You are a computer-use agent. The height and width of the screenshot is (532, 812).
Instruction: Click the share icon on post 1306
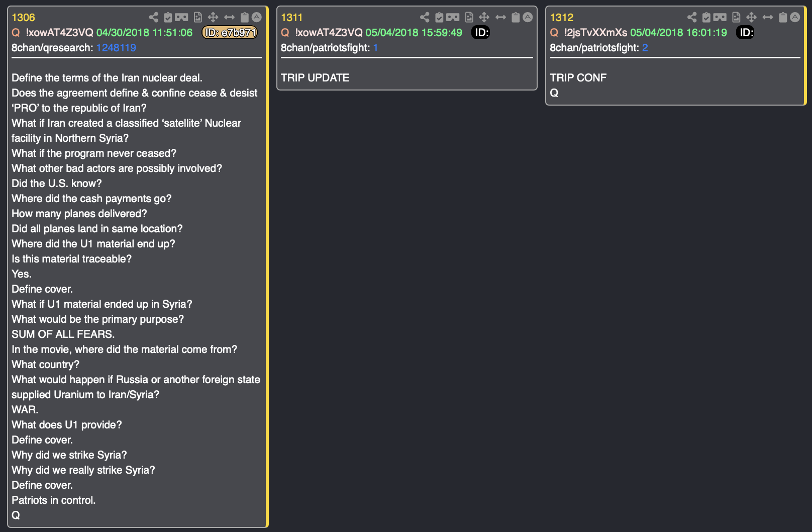click(x=154, y=17)
